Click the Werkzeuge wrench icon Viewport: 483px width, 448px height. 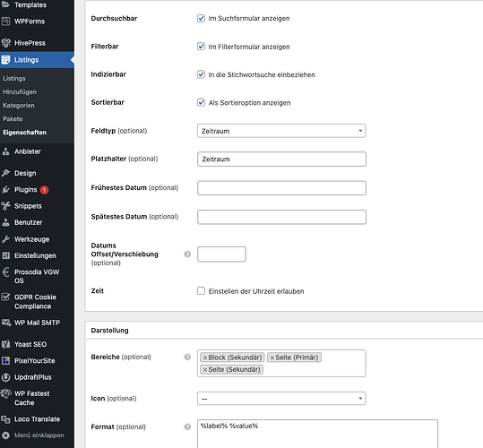[x=6, y=239]
